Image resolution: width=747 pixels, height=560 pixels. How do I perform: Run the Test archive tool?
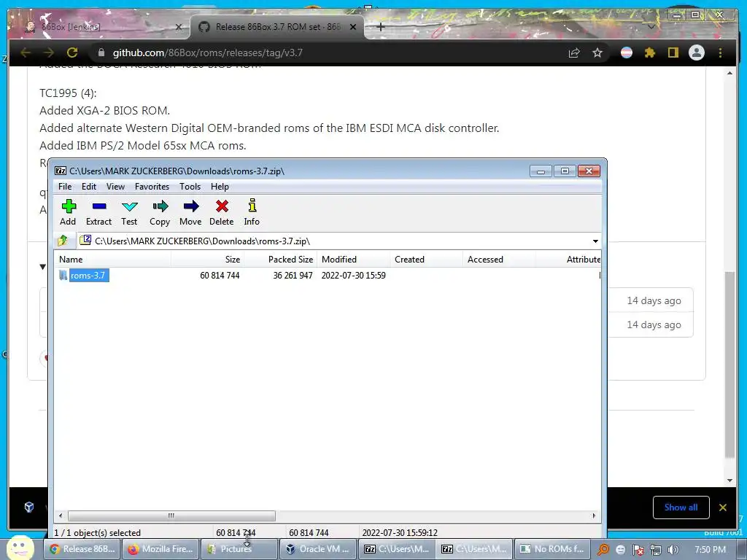(129, 212)
